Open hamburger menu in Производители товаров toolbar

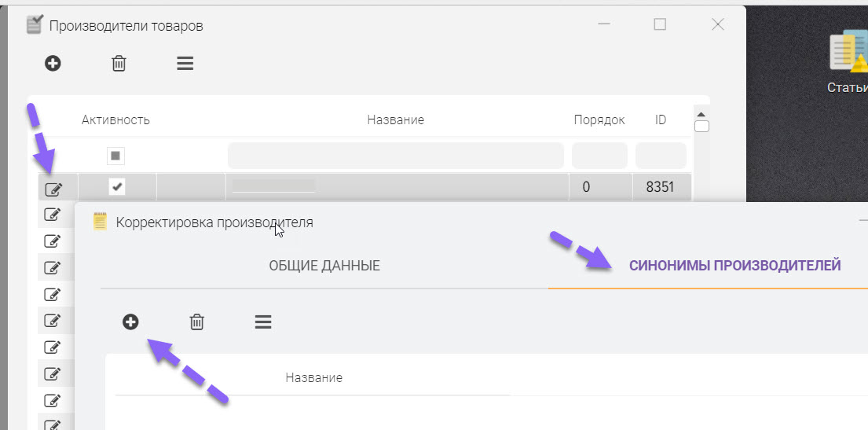185,63
